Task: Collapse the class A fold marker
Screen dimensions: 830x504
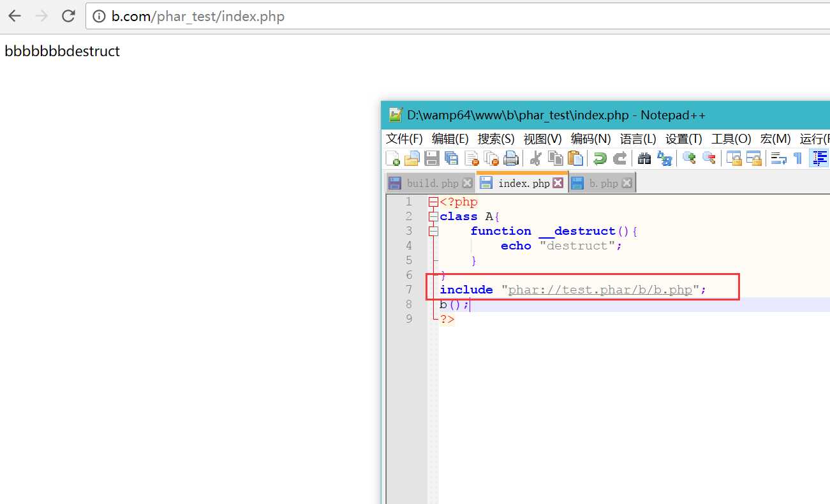Action: click(433, 217)
